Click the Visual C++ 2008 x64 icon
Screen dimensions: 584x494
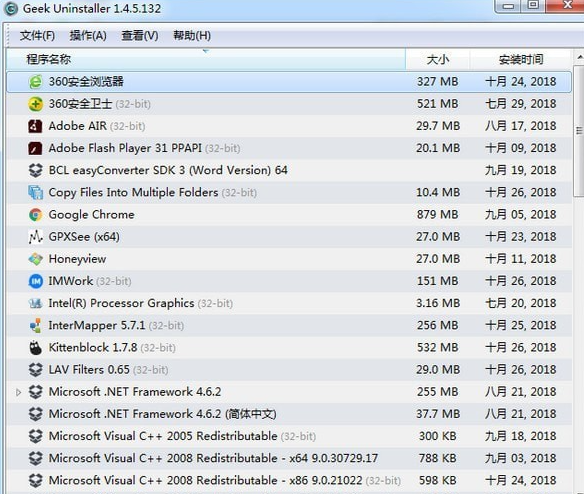pos(36,459)
